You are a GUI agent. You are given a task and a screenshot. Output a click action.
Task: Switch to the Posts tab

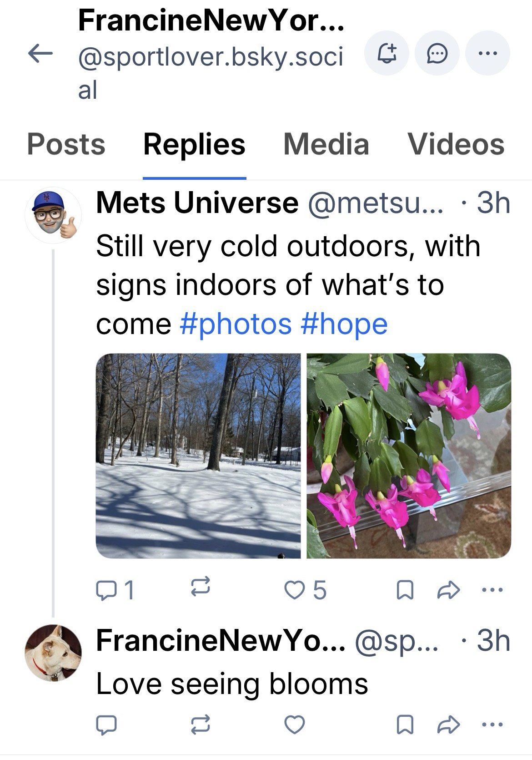click(x=66, y=145)
